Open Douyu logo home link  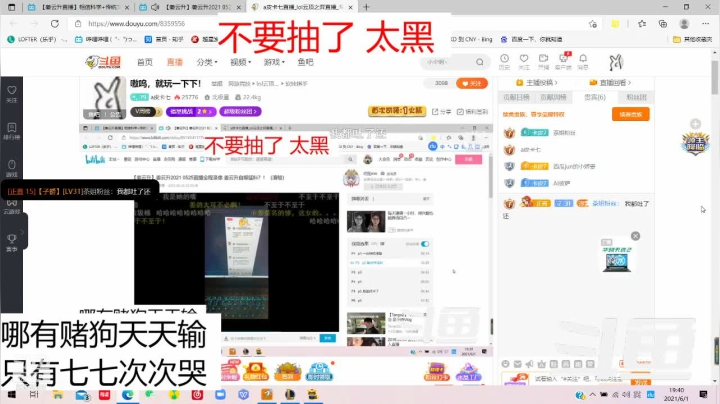tap(103, 62)
